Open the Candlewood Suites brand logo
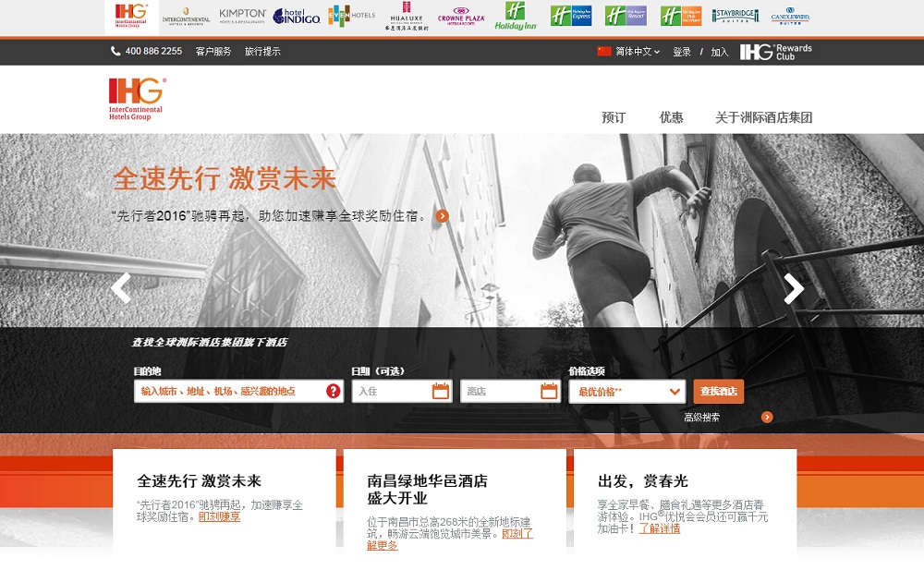 (790, 16)
